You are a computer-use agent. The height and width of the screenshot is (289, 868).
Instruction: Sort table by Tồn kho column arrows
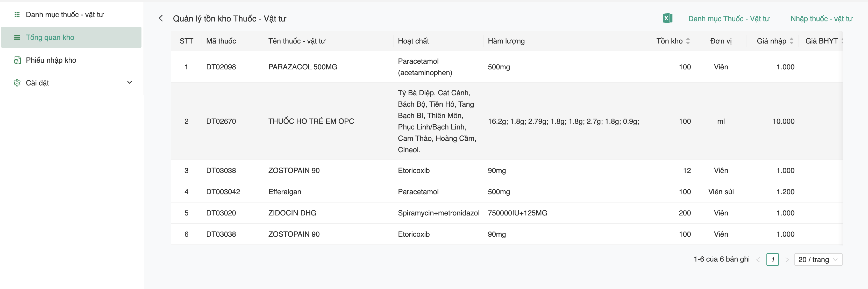tap(688, 41)
